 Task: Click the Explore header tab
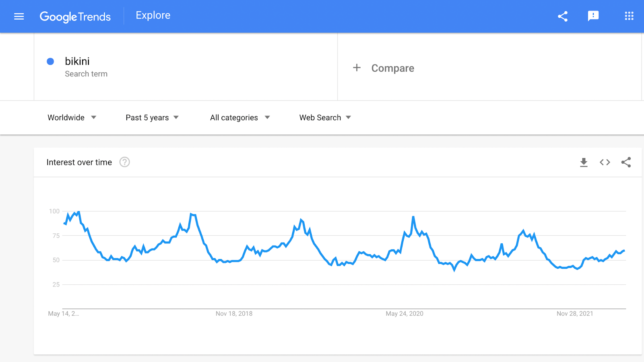click(153, 15)
